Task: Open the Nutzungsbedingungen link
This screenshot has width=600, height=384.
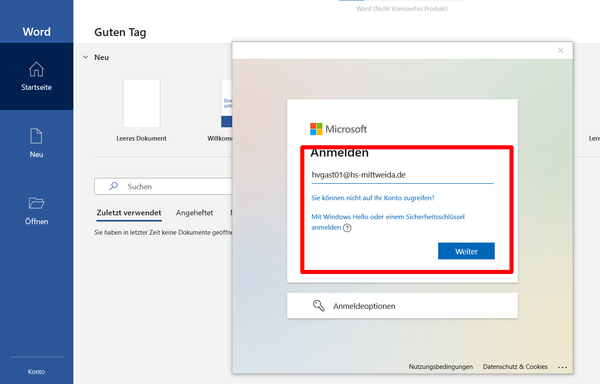Action: coord(441,366)
